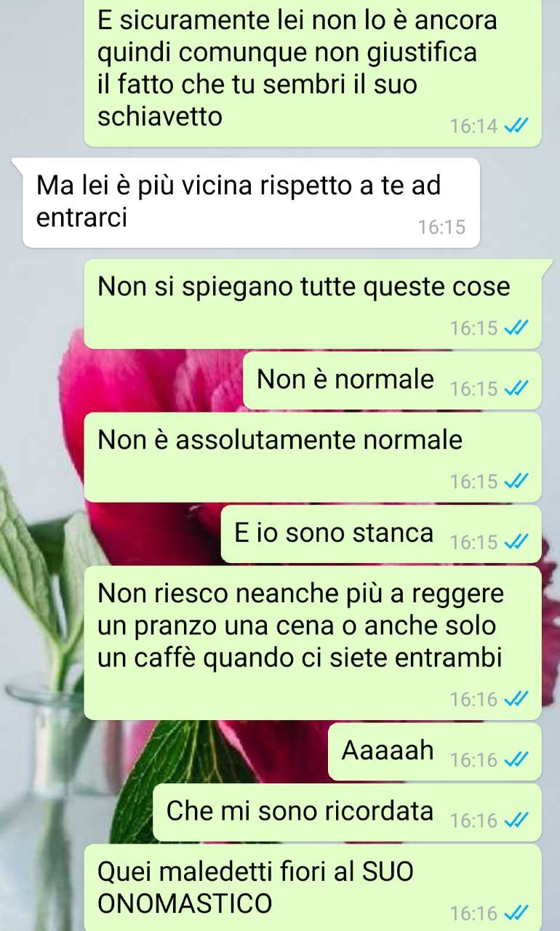Viewport: 560px width, 931px height.
Task: Tap double checkmarks beside 'E io sono stanca'
Action: (515, 543)
